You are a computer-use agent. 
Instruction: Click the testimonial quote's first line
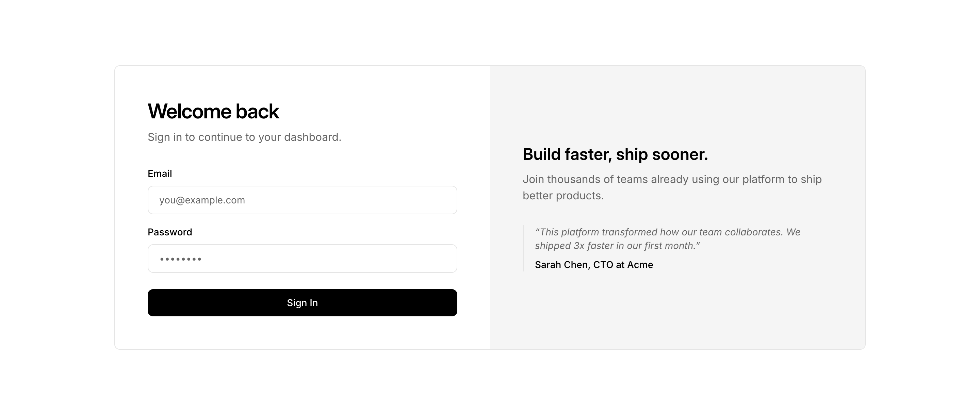point(667,232)
